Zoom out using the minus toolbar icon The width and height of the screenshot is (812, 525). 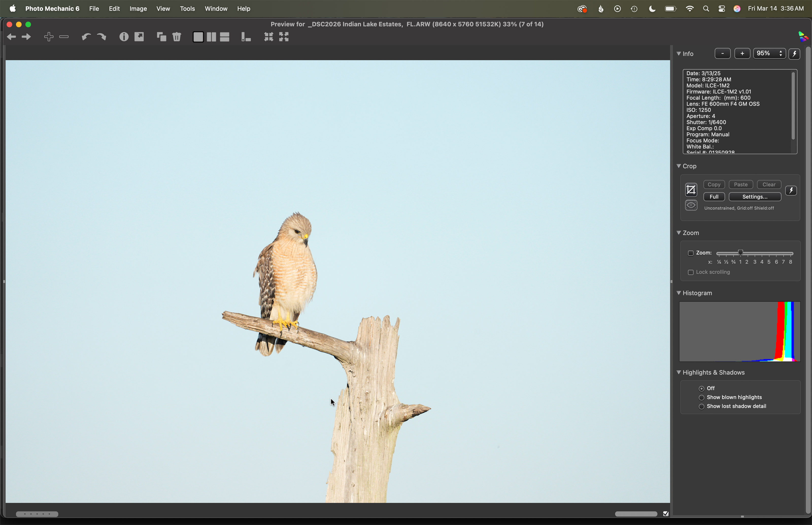coord(64,37)
